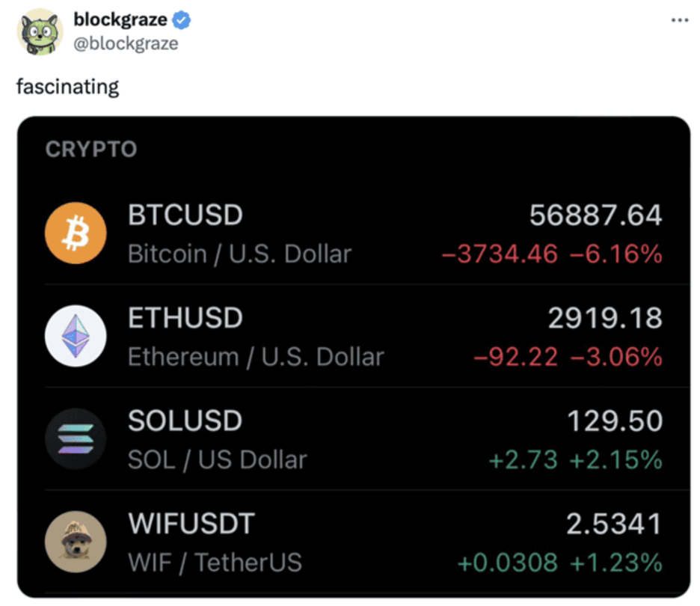Click blockgraze's profile picture
Screen dimensions: 700x606
(40, 33)
